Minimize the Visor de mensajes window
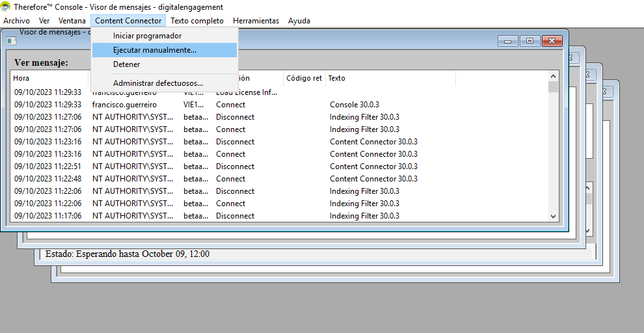 (508, 41)
